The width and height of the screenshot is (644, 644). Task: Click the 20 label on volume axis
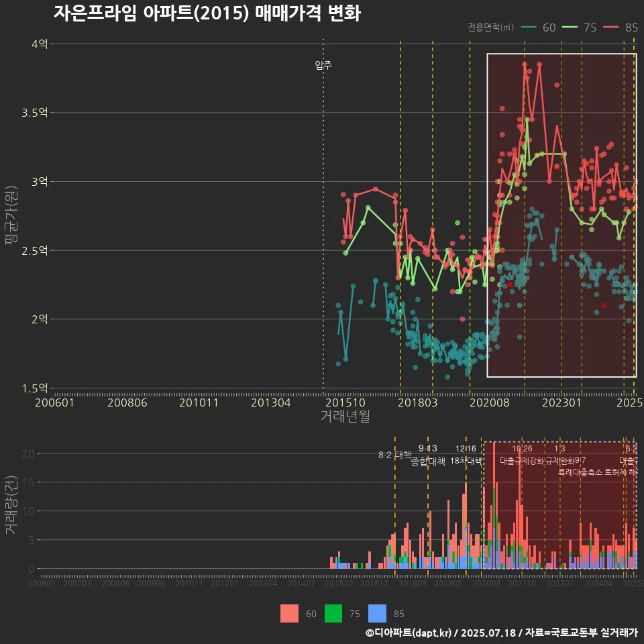coord(28,453)
